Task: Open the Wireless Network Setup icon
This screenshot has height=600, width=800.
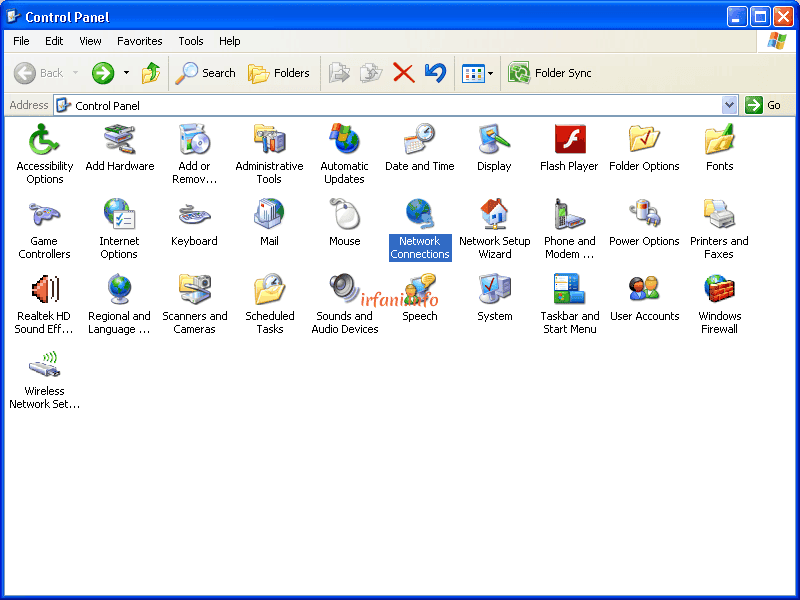Action: 44,365
